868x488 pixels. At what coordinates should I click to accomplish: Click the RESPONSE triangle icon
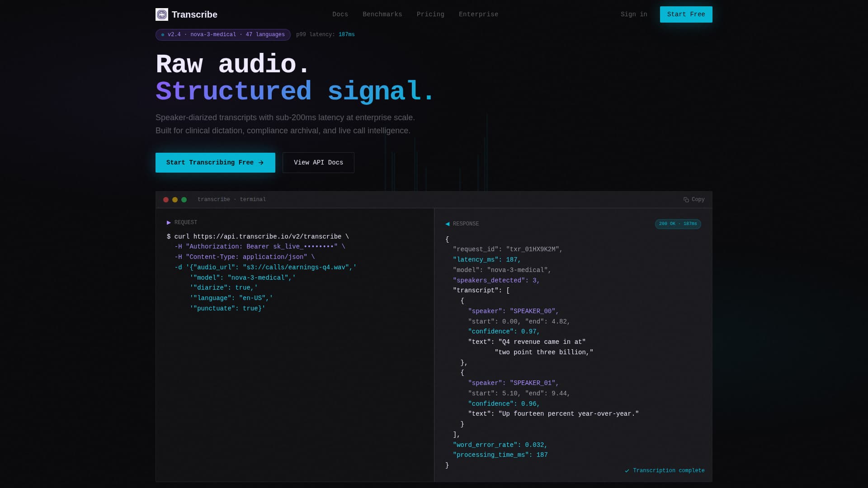(x=448, y=224)
